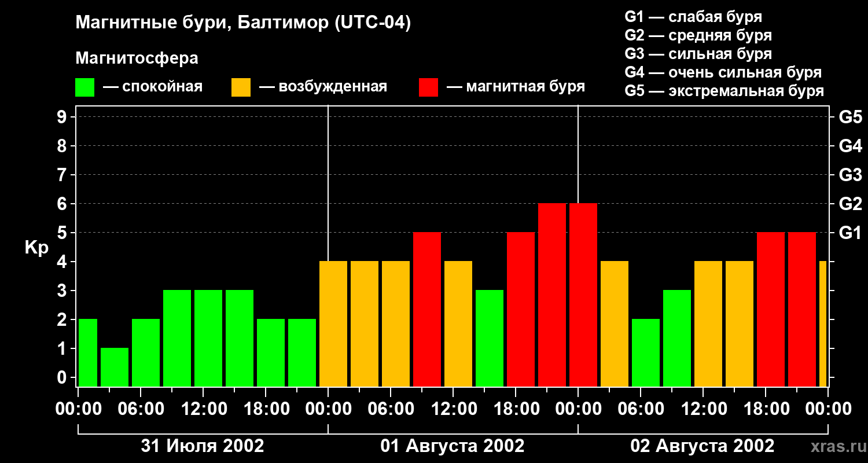The width and height of the screenshot is (868, 463).
Task: Click the right-axis "G4" tick label
Action: (850, 146)
